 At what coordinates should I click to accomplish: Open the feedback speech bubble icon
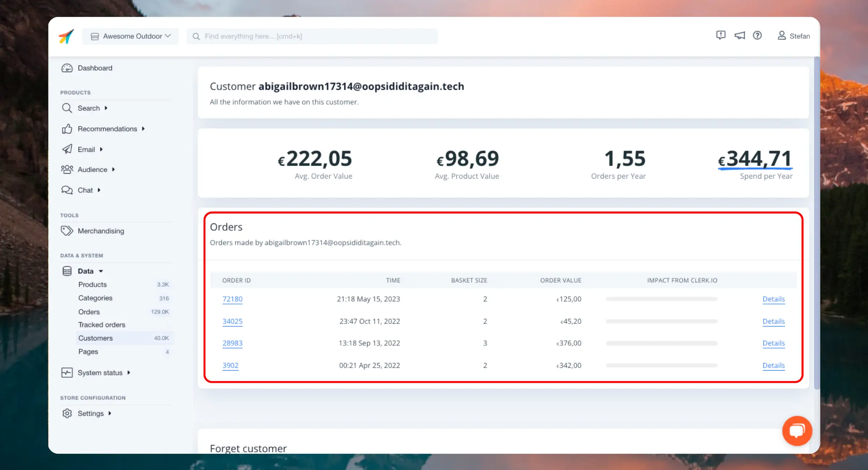tap(721, 35)
